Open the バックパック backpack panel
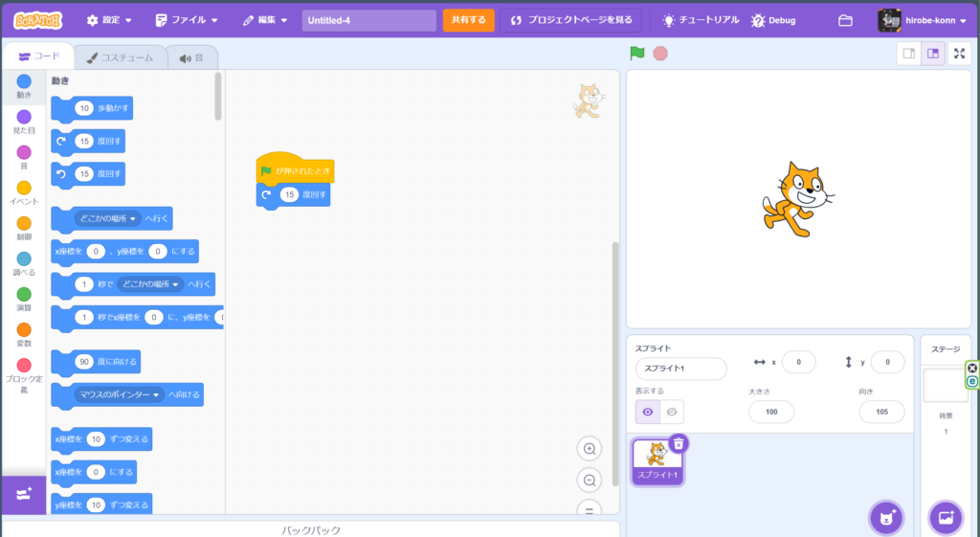Screen dimensions: 980x537 [311, 530]
